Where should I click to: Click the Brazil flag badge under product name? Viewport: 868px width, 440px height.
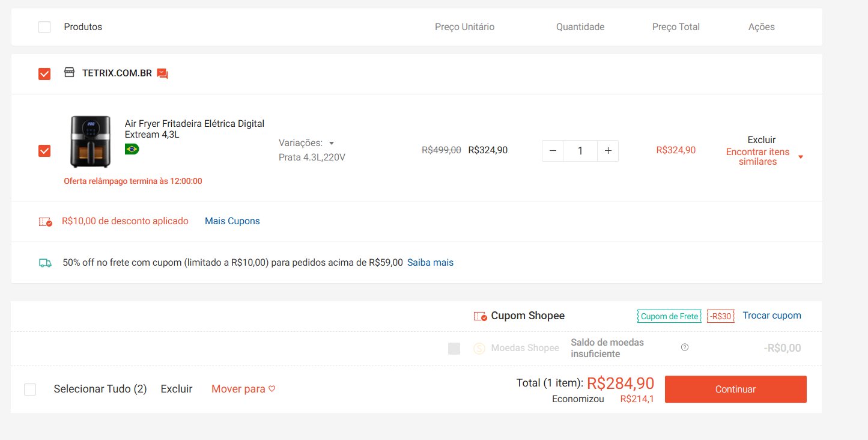coord(132,149)
